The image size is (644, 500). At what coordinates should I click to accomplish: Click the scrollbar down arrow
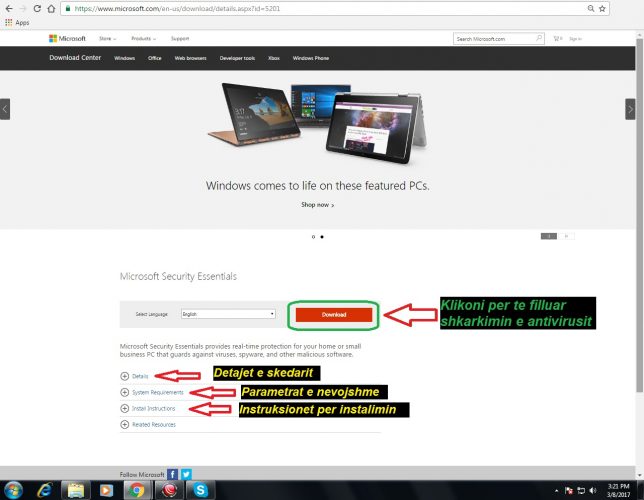[x=639, y=475]
